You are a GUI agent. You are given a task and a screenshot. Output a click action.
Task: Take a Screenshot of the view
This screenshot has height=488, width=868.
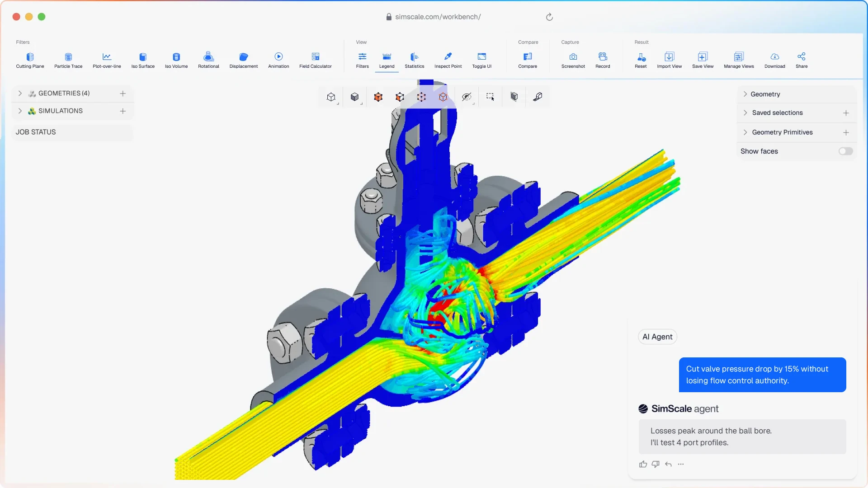click(573, 60)
